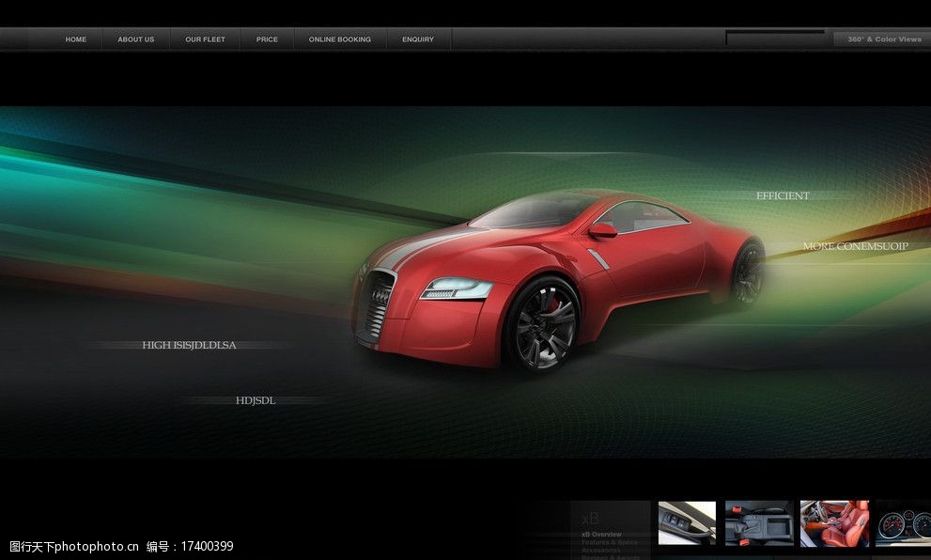
Task: Click the xB Overview link
Action: pyautogui.click(x=601, y=534)
